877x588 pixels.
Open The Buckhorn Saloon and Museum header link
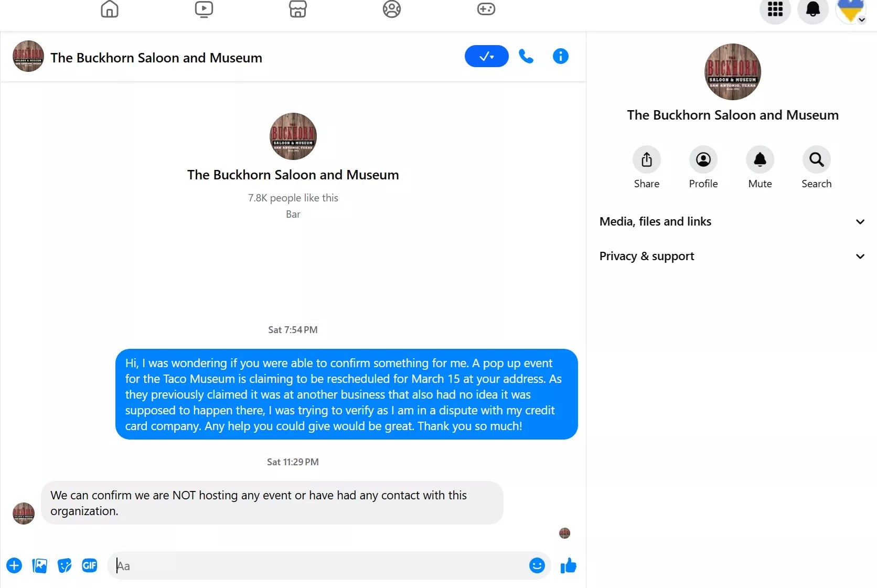(156, 58)
